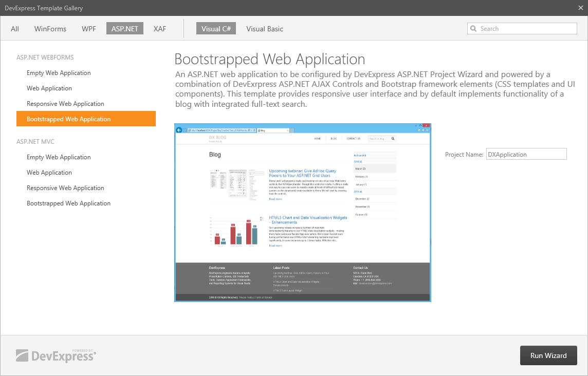Click the search magnifier icon
Image resolution: width=588 pixels, height=376 pixels.
pyautogui.click(x=473, y=28)
